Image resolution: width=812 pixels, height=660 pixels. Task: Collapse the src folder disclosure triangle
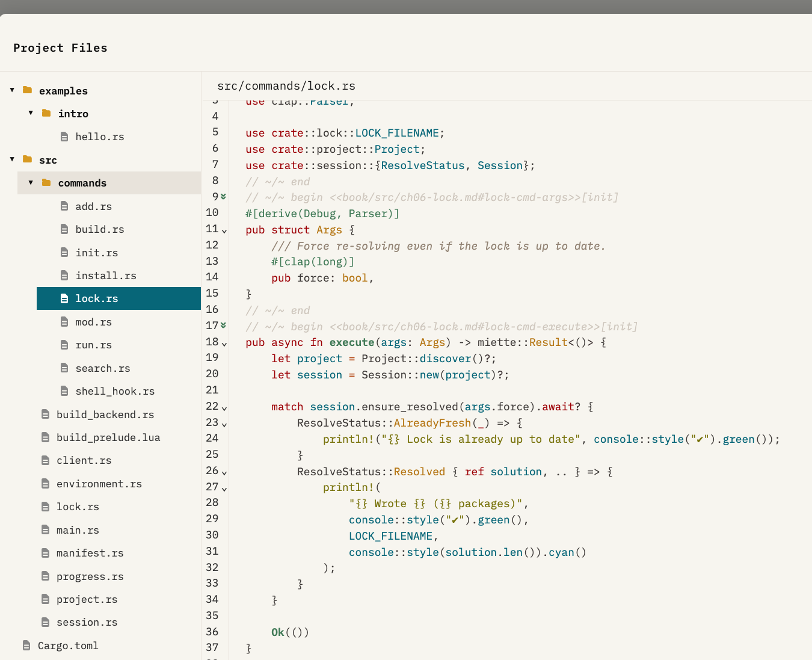pos(12,159)
